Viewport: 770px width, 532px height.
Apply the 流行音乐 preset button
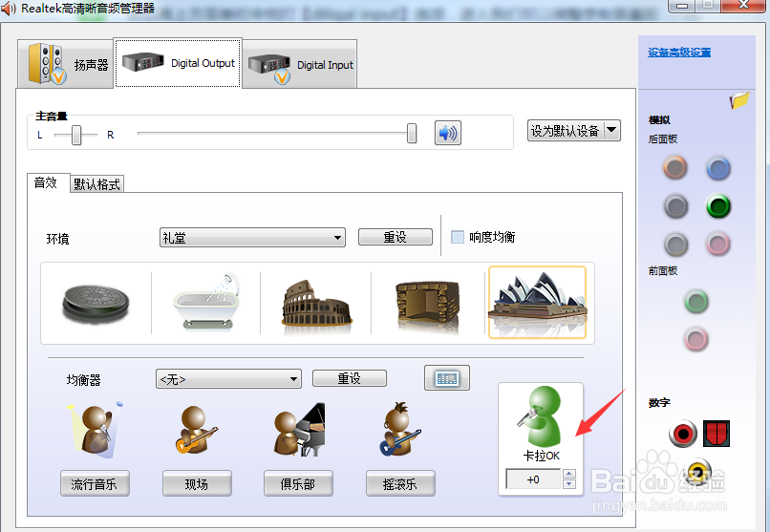point(95,484)
